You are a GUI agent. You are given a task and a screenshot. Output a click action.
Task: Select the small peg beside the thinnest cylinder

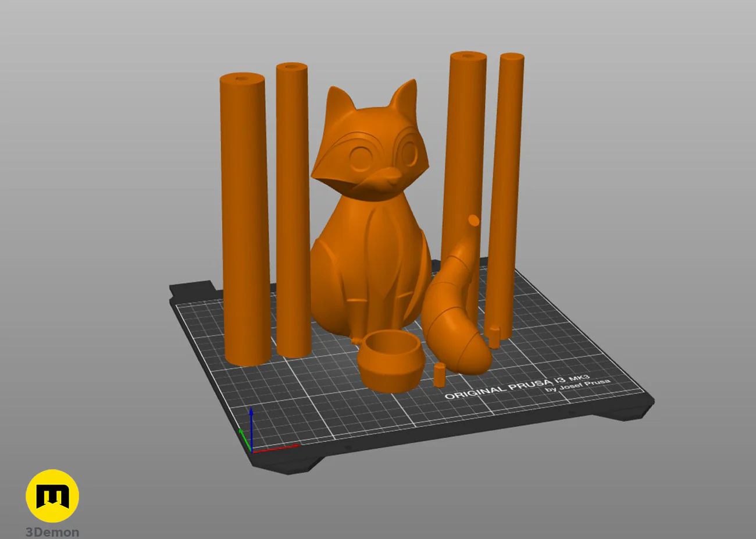tap(494, 336)
